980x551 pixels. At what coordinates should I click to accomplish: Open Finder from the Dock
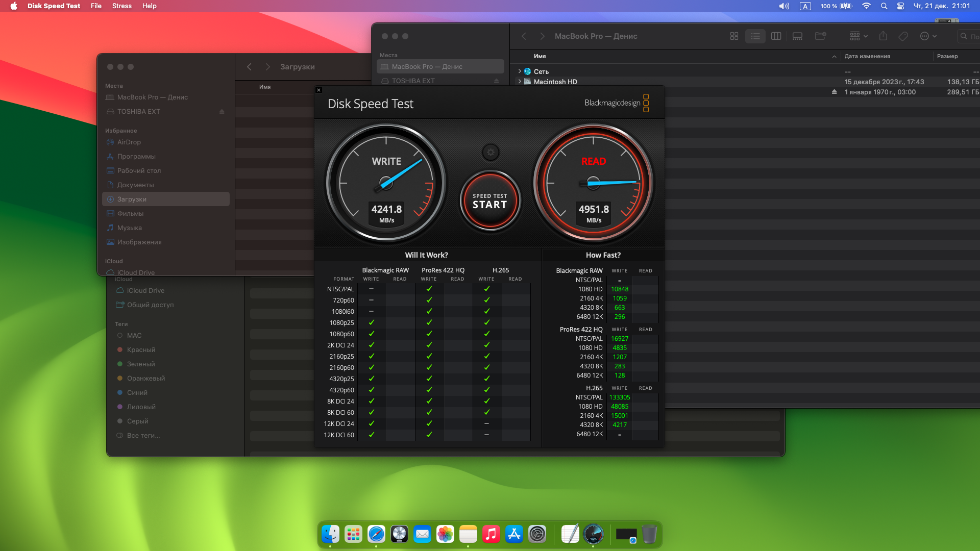[x=330, y=534]
